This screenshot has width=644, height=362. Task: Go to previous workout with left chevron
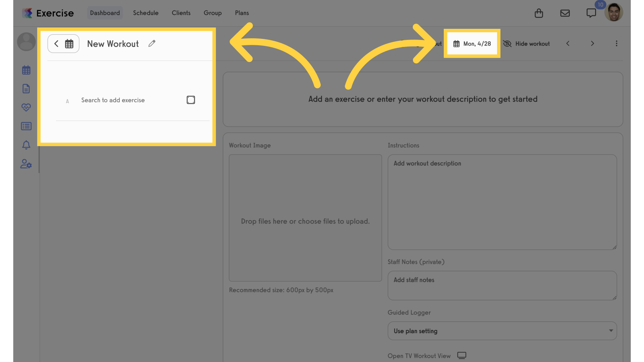(x=568, y=44)
